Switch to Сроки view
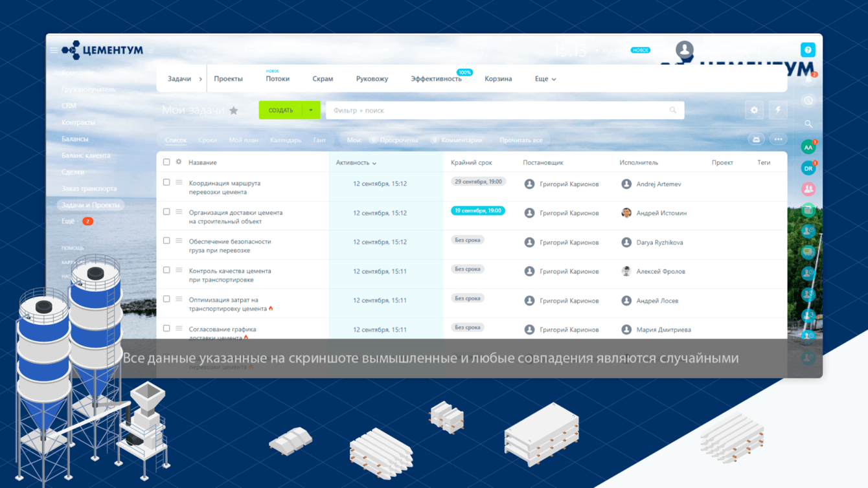The image size is (868, 488). pos(207,140)
